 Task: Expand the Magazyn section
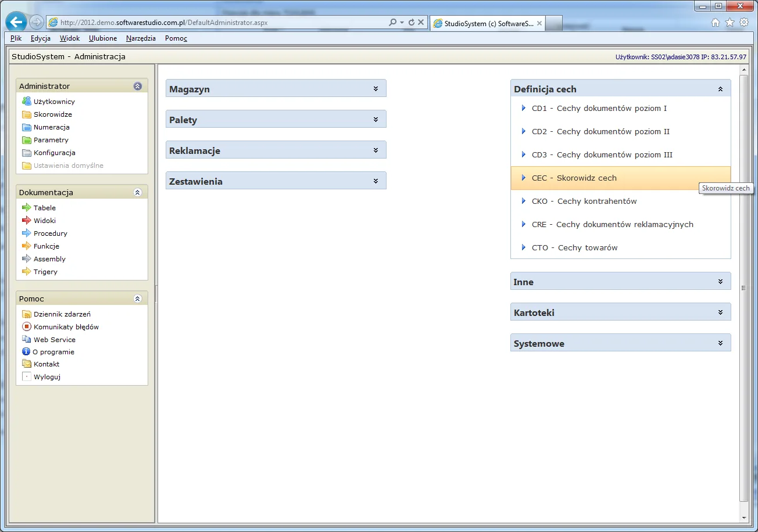[x=376, y=89]
